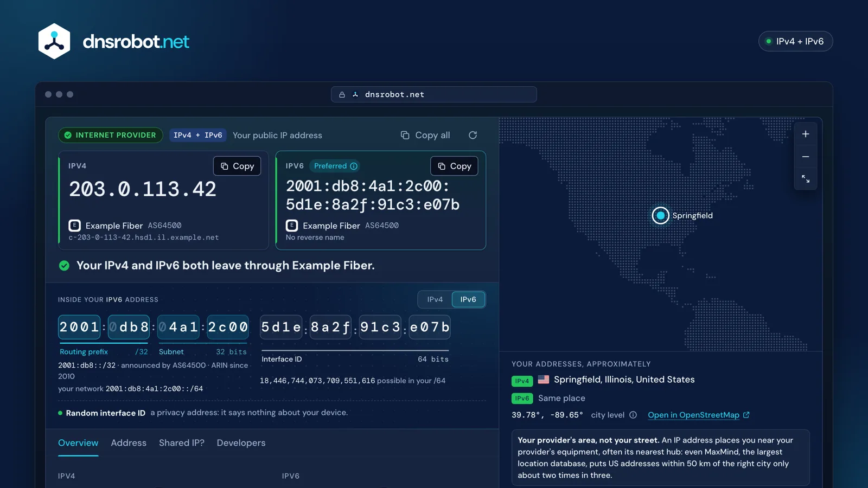868x488 pixels.
Task: Click the Preferred badge on IPv6 card
Action: point(336,166)
